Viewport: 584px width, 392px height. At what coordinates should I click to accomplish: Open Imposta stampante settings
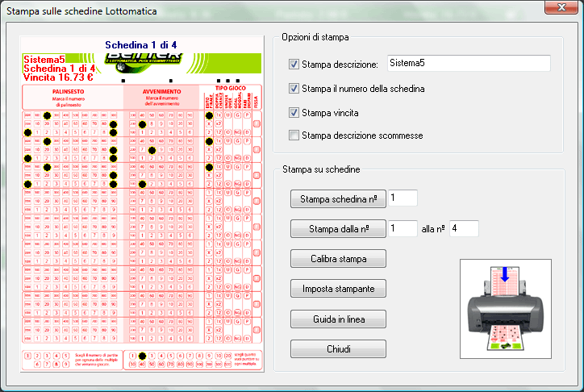tap(338, 289)
